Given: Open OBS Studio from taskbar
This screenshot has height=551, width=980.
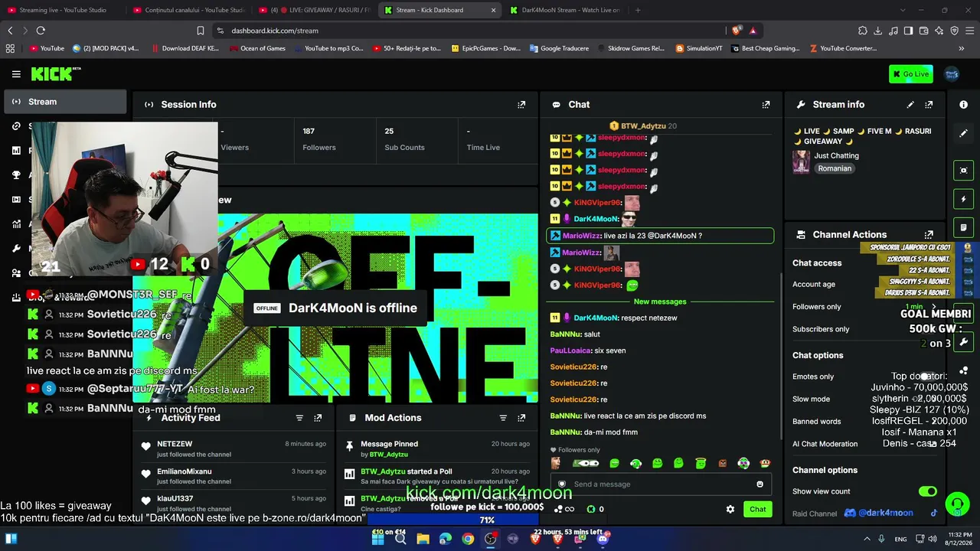Looking at the screenshot, I should (x=491, y=539).
